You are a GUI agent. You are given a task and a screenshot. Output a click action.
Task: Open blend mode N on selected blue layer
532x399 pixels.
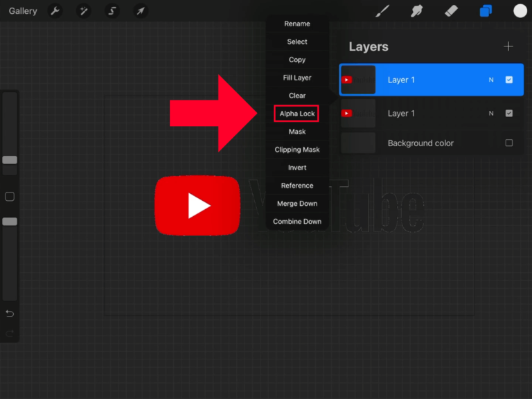[x=490, y=80]
